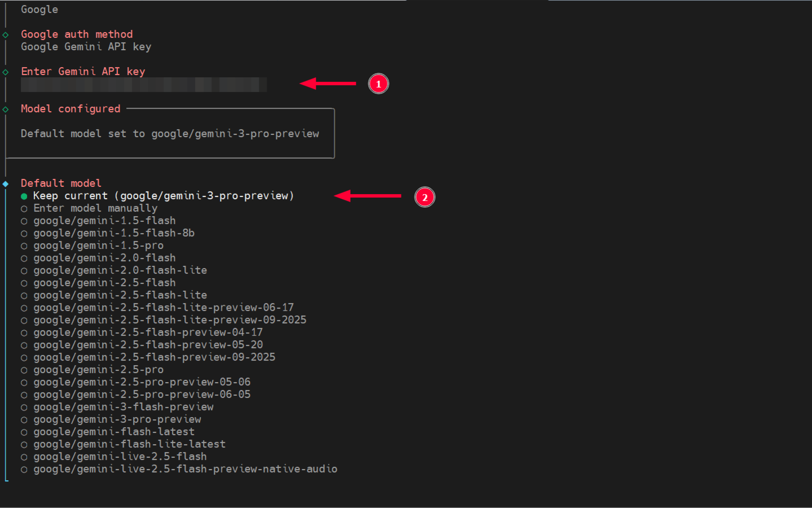Click the Google Gemini API key label
Image resolution: width=812 pixels, height=508 pixels.
click(x=86, y=46)
